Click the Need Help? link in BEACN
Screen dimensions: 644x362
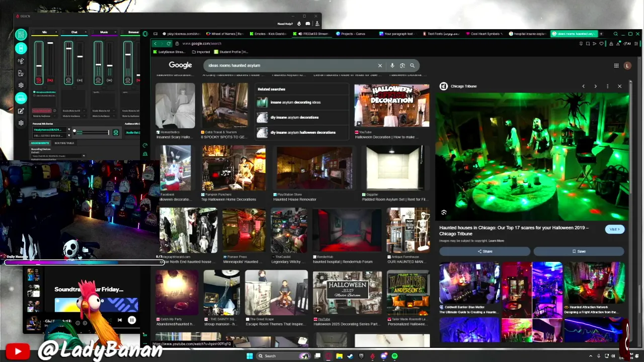(285, 24)
